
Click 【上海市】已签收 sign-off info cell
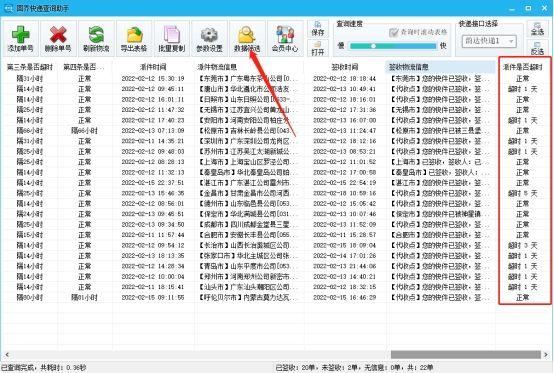[440, 162]
